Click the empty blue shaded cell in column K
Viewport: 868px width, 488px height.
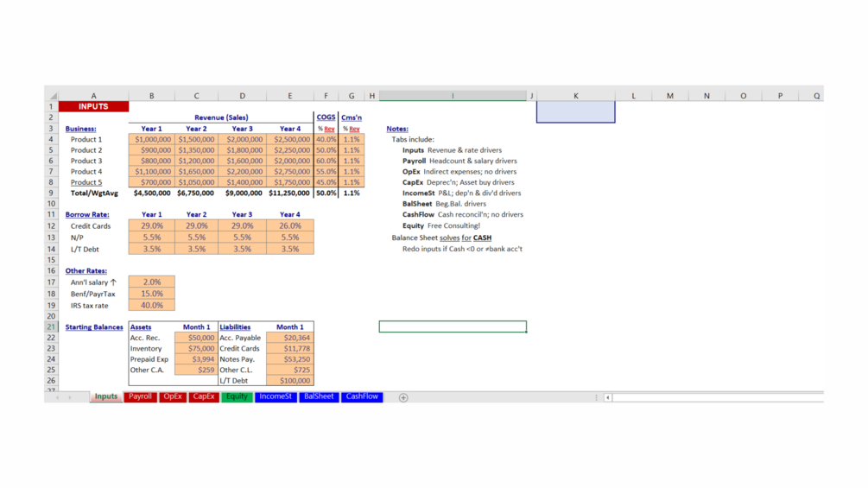(576, 111)
